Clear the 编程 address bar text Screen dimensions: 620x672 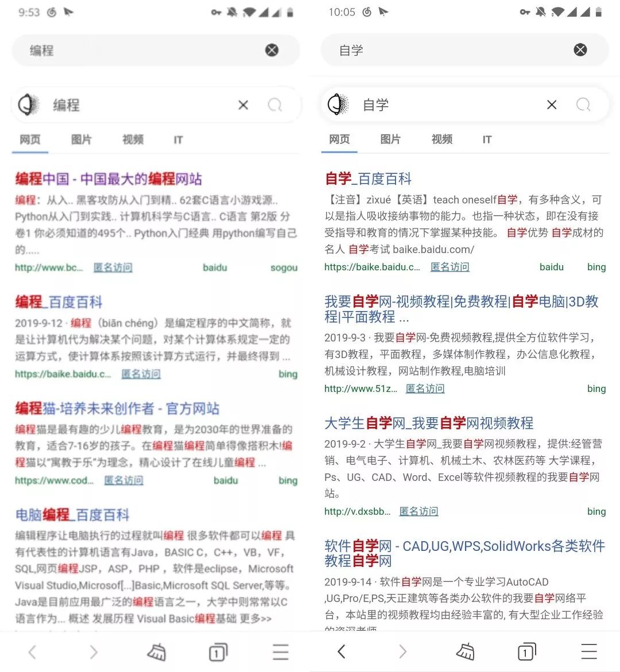[272, 50]
